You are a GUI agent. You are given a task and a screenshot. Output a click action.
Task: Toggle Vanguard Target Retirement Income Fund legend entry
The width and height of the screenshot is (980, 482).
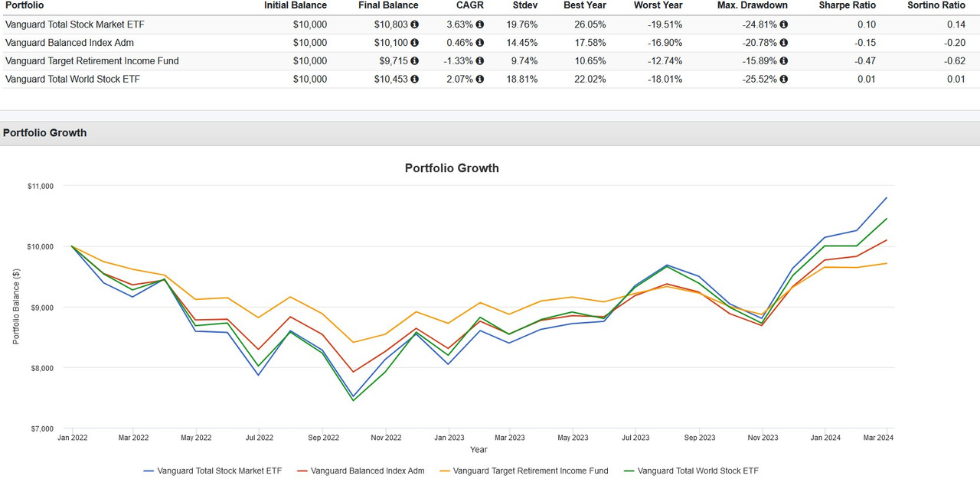[x=524, y=471]
